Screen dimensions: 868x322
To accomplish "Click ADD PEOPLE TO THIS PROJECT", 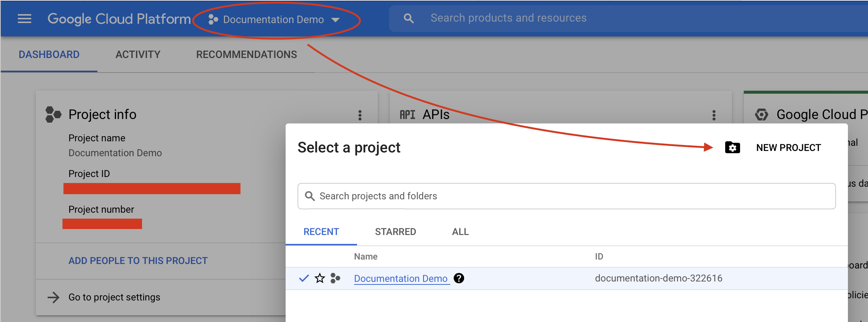I will click(138, 261).
